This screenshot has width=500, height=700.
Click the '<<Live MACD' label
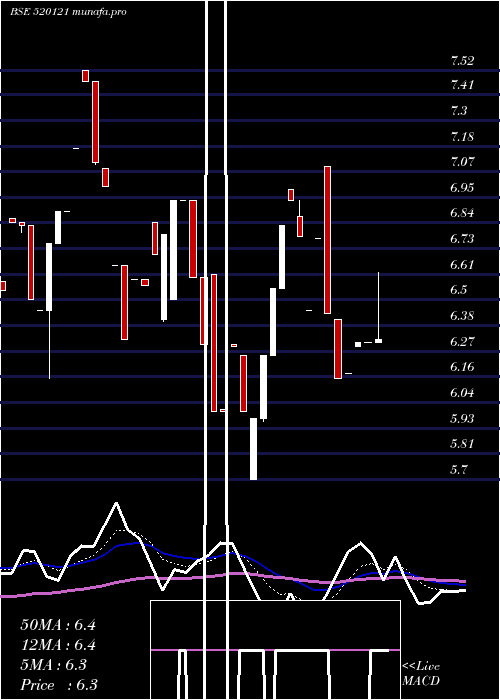pyautogui.click(x=421, y=674)
